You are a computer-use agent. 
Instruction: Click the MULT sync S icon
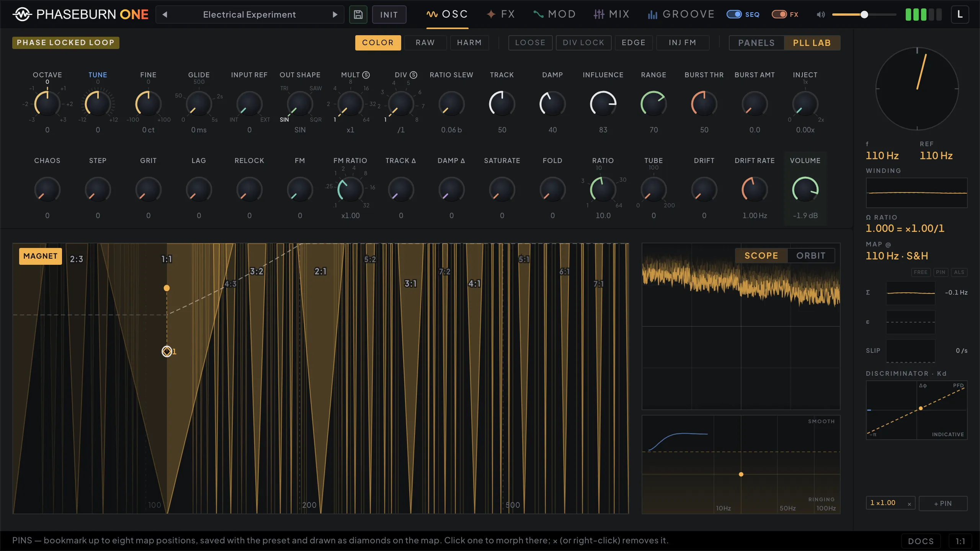366,75
